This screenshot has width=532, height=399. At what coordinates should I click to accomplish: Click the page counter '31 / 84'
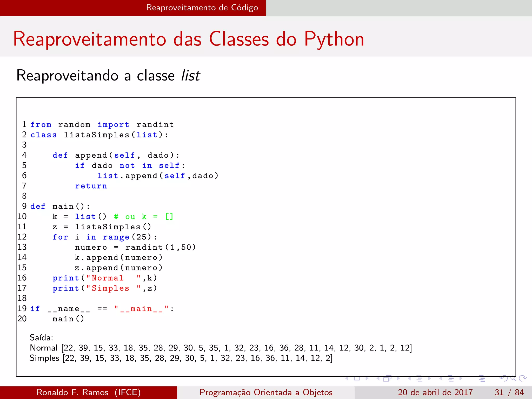pos(509,392)
